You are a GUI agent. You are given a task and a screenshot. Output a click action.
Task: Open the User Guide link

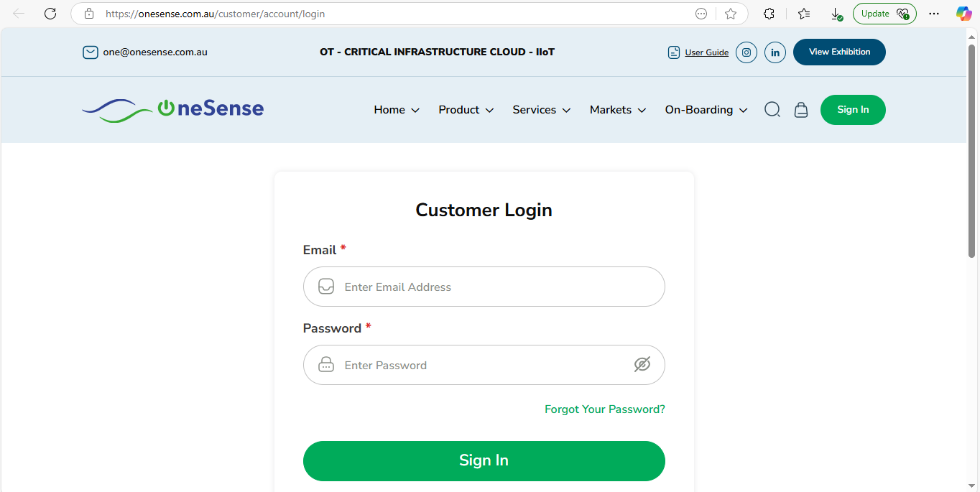pos(706,52)
